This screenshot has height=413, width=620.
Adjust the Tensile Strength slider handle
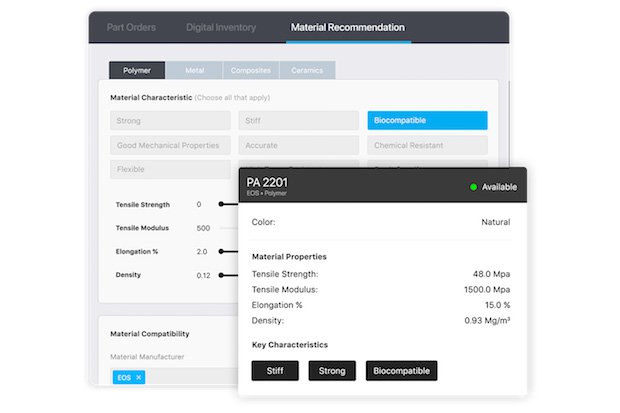coord(221,204)
